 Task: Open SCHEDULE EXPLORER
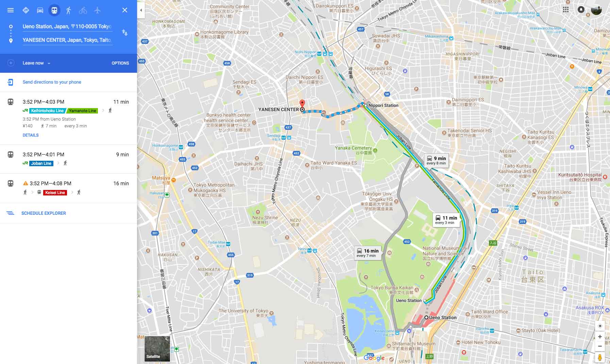[x=44, y=213]
